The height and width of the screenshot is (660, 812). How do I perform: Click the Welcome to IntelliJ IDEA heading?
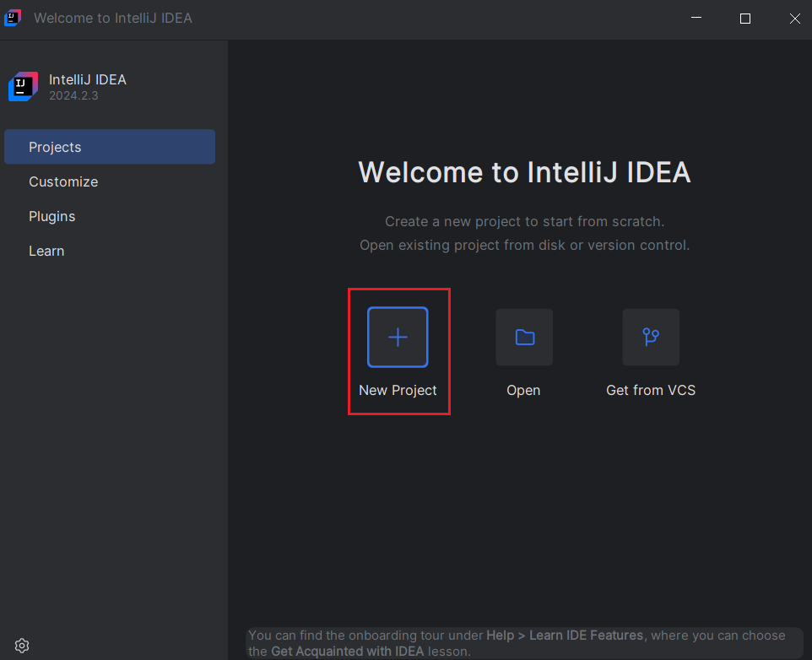tap(524, 172)
